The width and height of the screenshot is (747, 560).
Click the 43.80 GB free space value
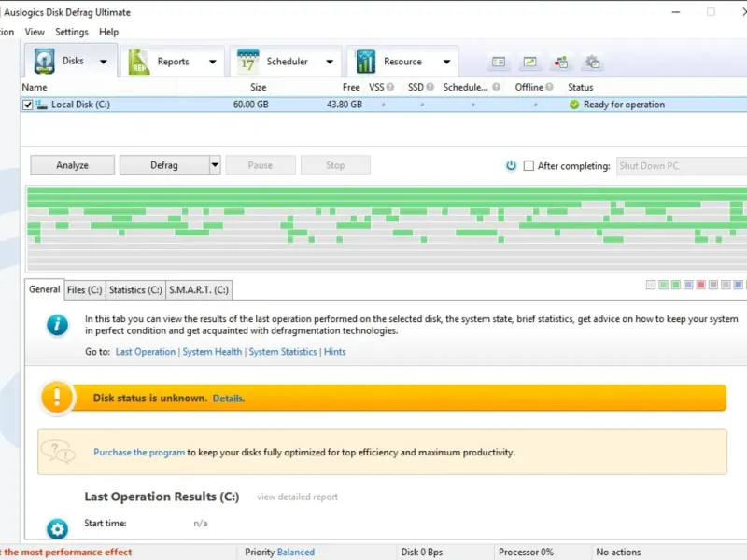tap(344, 105)
